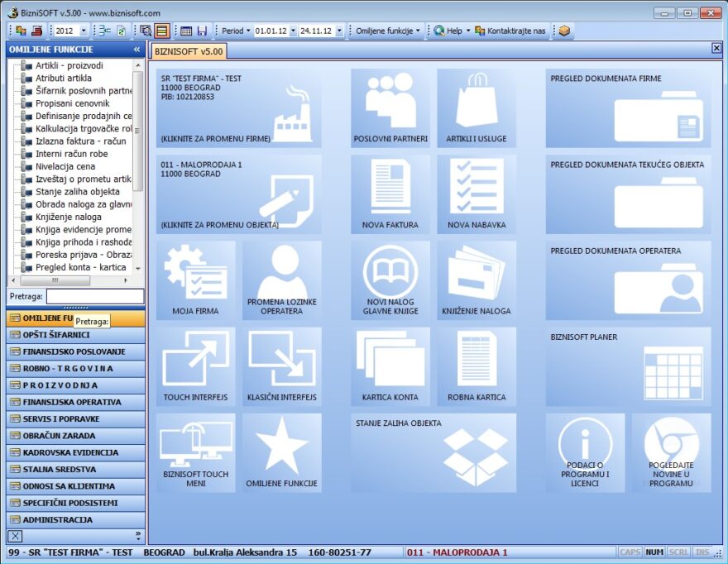Click the package box toolbar icon

[564, 31]
